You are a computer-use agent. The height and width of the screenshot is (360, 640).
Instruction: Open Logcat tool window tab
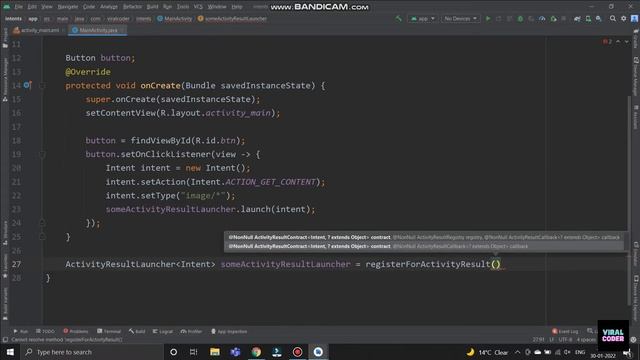point(163,331)
